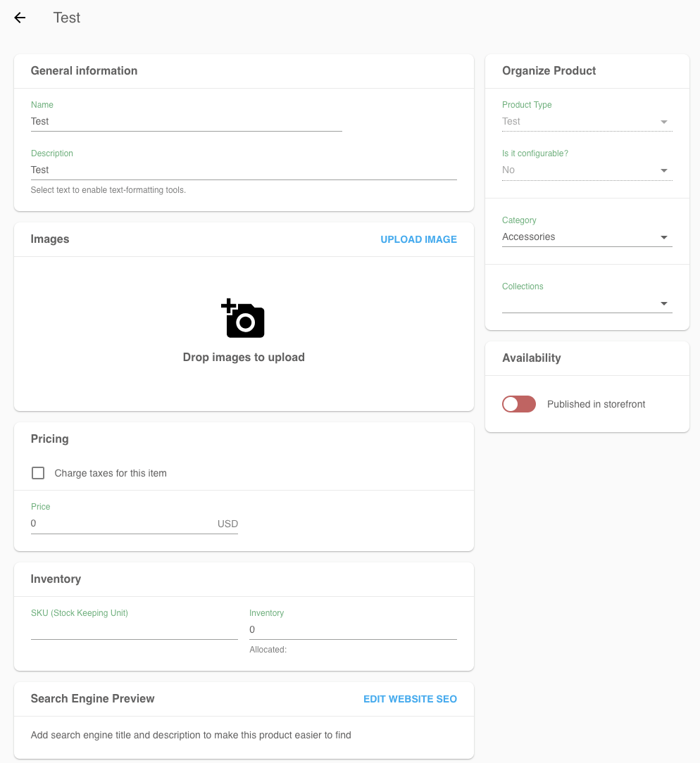Focus the Name input field

(x=187, y=122)
